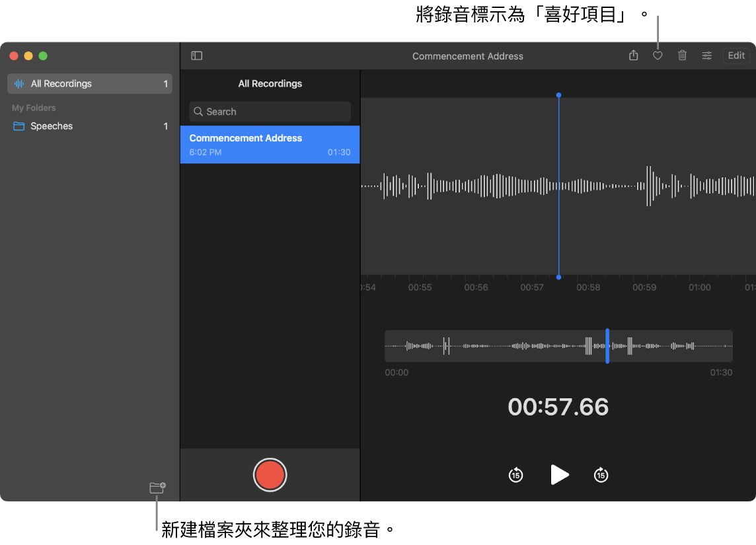The image size is (756, 545).
Task: Select the Commencement Address recording
Action: [x=270, y=144]
